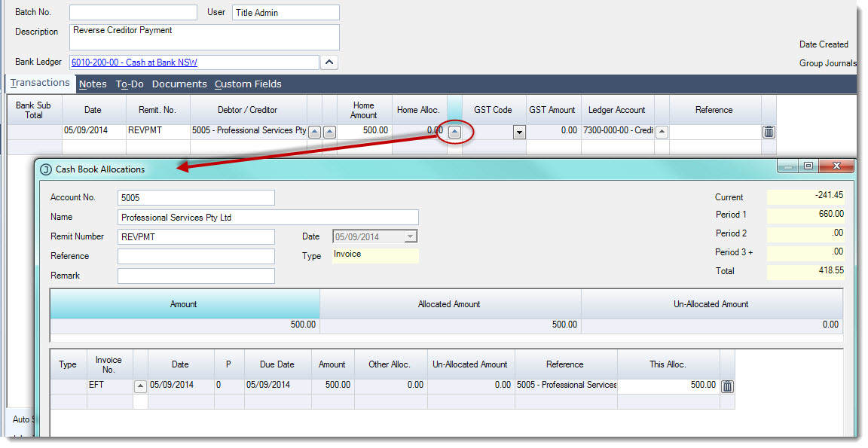Delete the EFT allocation row with trash icon

tap(727, 386)
